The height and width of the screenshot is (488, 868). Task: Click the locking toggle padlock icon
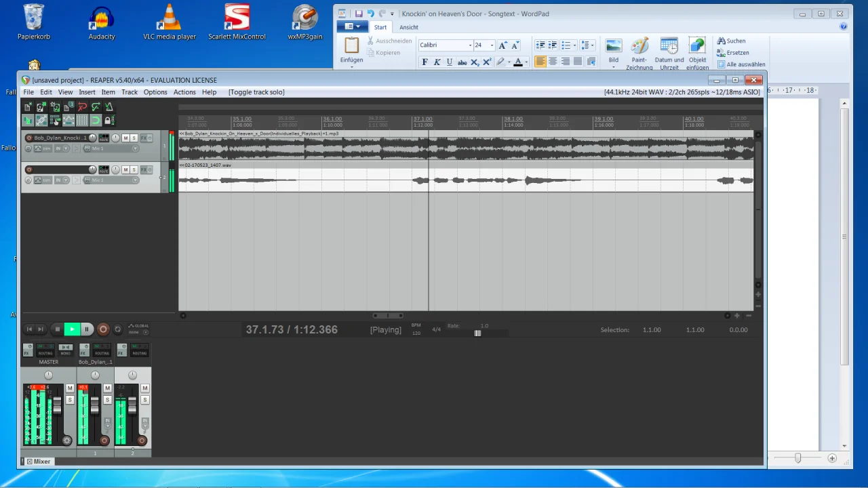[108, 121]
